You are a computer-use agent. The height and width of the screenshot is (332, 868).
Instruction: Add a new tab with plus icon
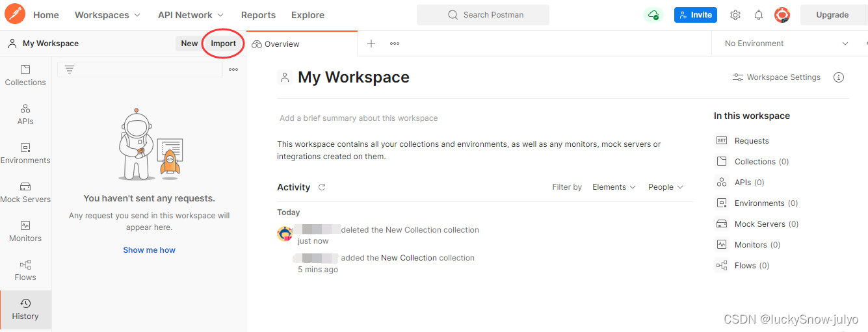tap(371, 44)
